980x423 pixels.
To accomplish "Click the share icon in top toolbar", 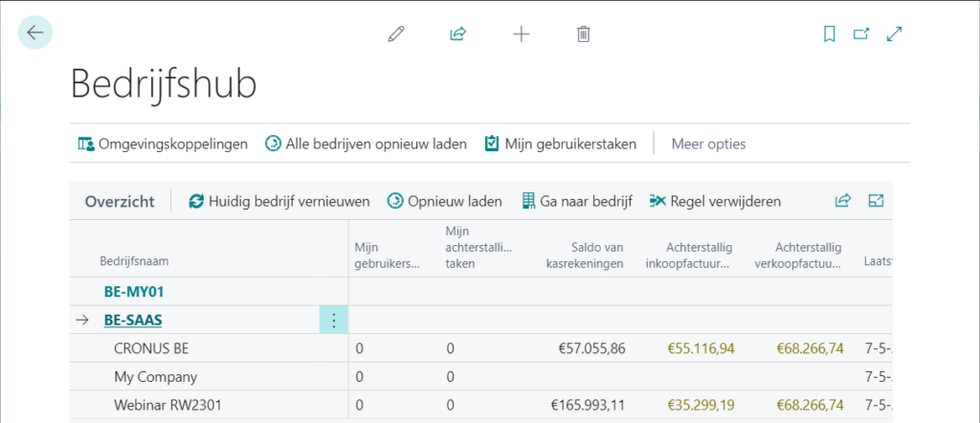I will [457, 34].
